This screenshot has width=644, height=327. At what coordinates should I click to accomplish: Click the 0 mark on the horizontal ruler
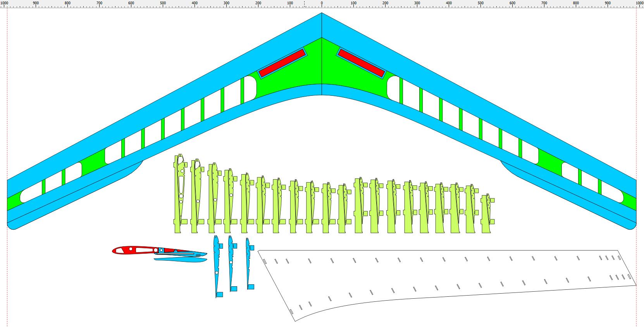point(322,3)
